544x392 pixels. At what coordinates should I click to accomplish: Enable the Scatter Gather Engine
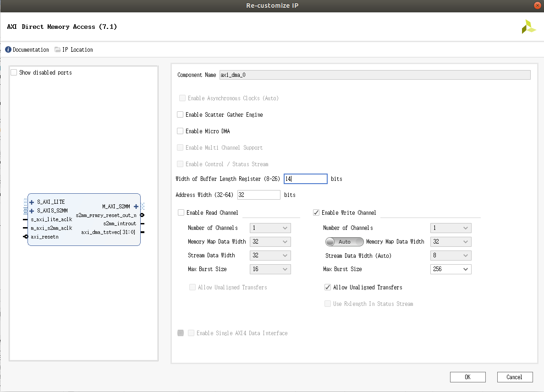point(180,114)
